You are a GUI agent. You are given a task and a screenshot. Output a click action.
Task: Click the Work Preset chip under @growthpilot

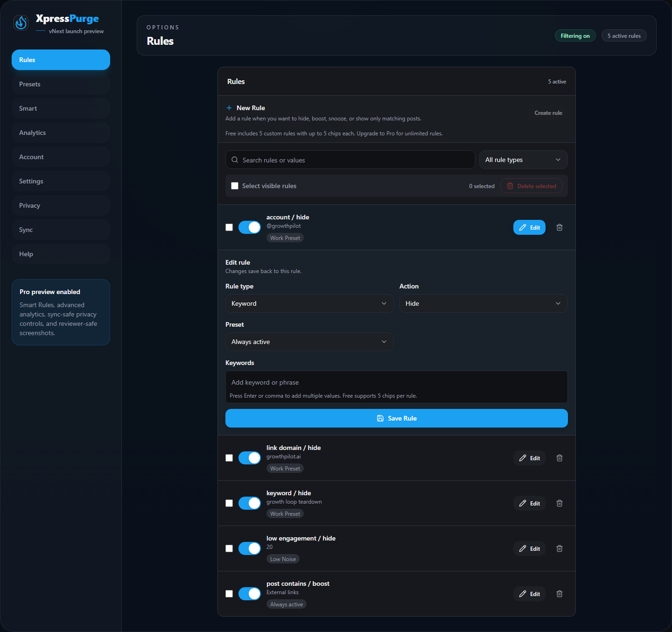click(285, 238)
